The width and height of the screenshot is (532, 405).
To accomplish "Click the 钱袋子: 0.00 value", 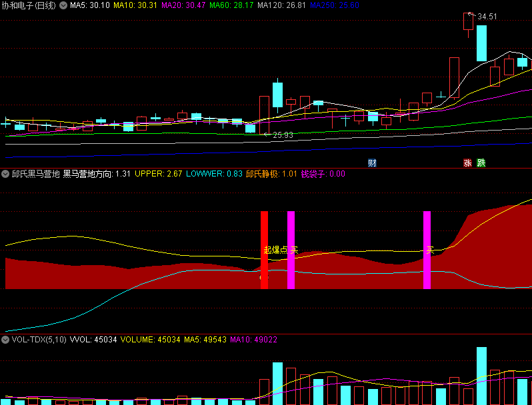I will [323, 175].
